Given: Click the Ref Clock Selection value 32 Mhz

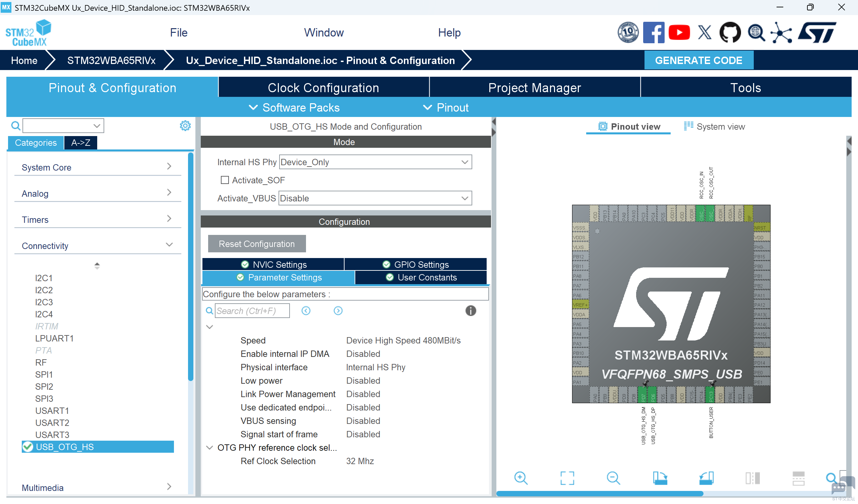Looking at the screenshot, I should click(x=360, y=461).
